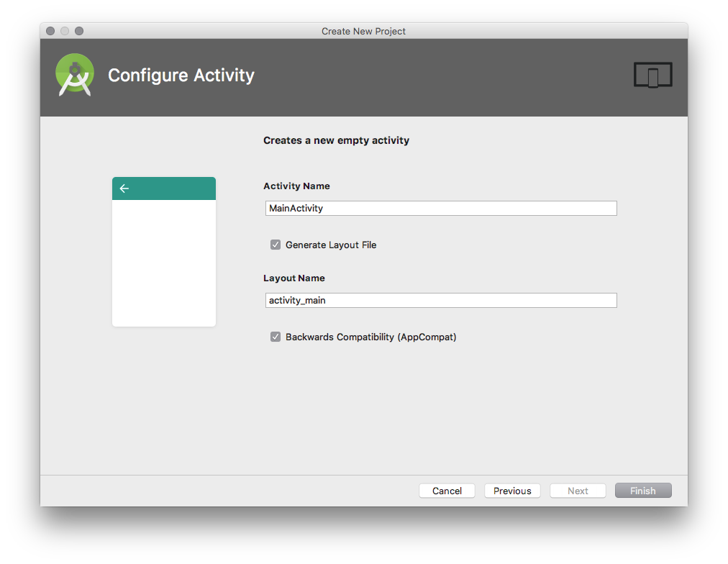The height and width of the screenshot is (564, 728).
Task: Click the back arrow in the activity preview
Action: [x=124, y=188]
